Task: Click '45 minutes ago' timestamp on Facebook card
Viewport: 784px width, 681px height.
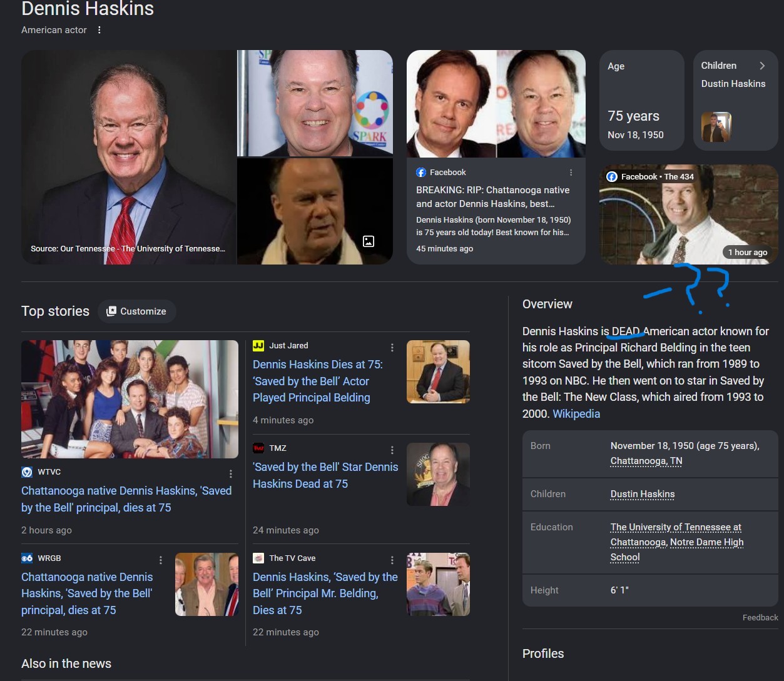Action: (x=445, y=249)
